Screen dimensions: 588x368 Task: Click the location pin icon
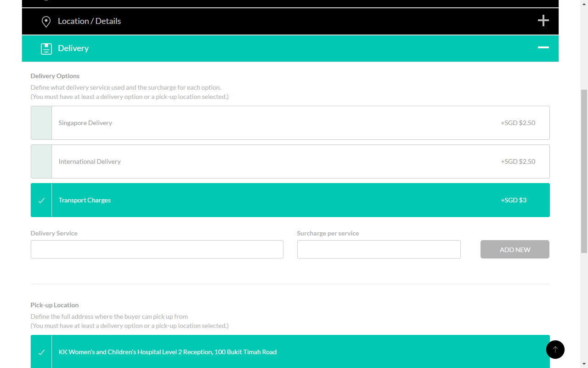[x=46, y=22]
